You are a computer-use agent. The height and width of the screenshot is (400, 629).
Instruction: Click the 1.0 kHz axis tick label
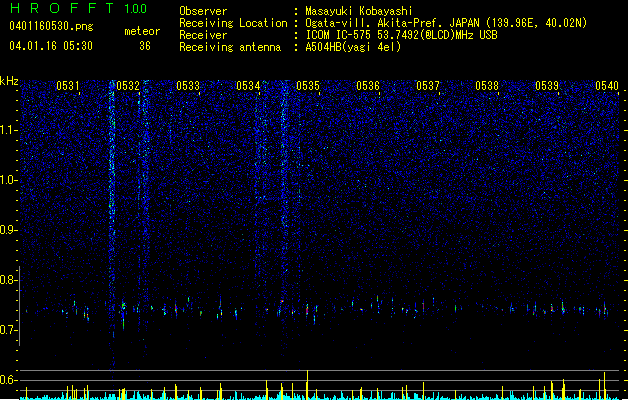(9, 180)
